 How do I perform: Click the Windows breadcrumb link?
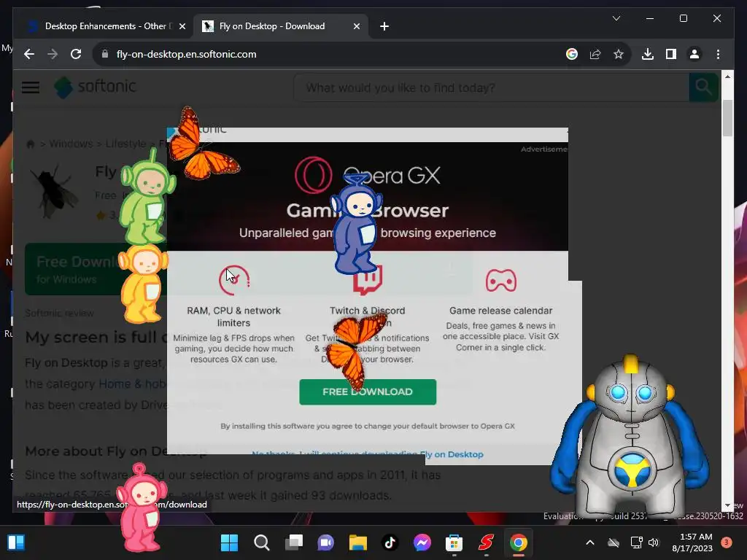coord(71,144)
